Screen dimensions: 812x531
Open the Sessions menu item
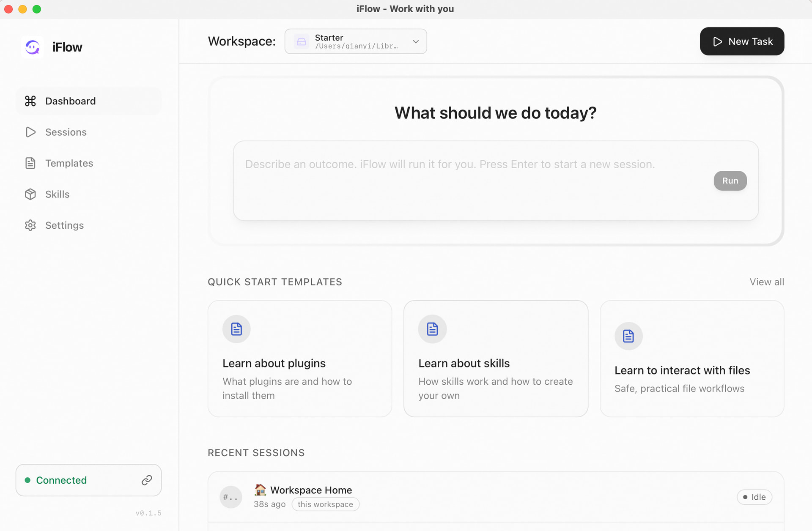tap(66, 132)
